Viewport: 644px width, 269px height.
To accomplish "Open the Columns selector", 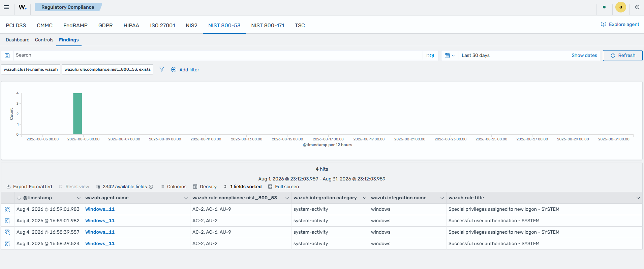I will point(173,187).
